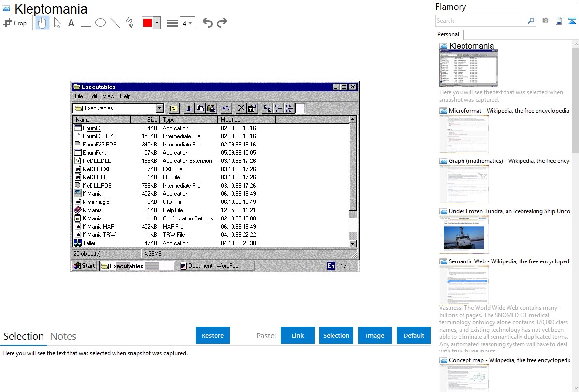The image size is (579, 392).
Task: Click the Delete X icon
Action: pos(241,108)
